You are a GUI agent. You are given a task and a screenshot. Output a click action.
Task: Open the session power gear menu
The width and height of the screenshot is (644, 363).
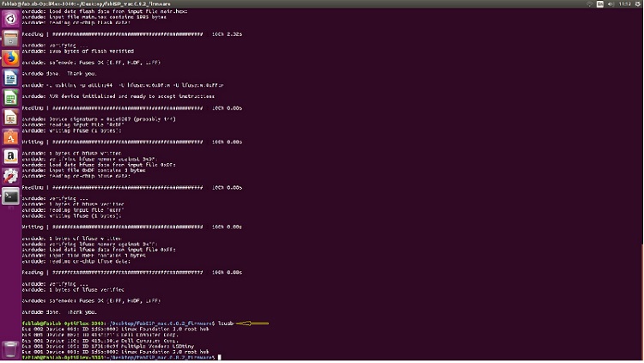(x=638, y=3)
